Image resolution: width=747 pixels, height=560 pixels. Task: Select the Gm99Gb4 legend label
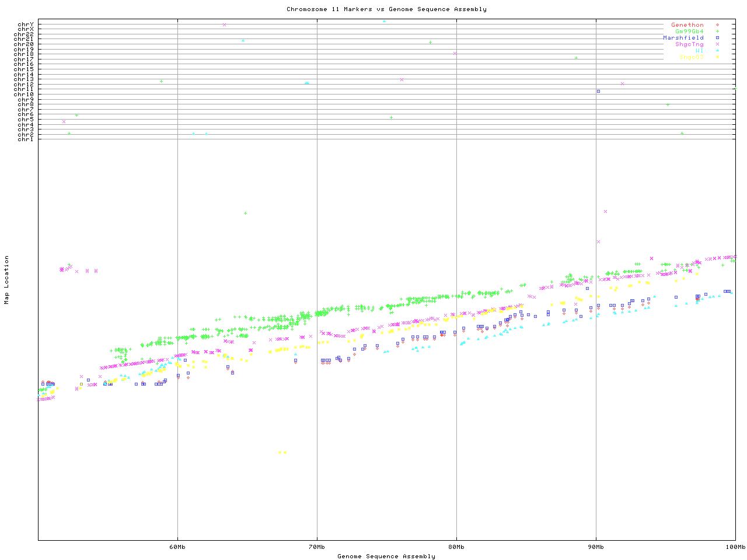(x=689, y=32)
